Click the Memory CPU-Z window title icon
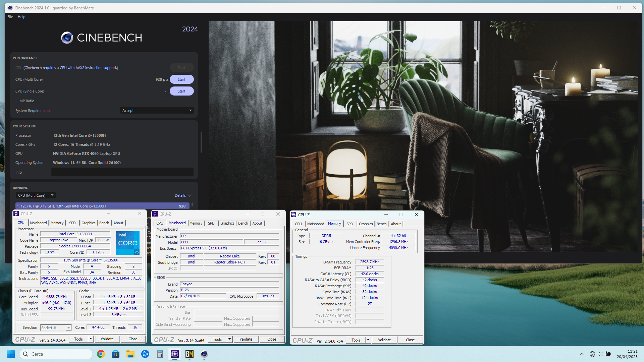Screen dimensions: 644x362 point(293,215)
